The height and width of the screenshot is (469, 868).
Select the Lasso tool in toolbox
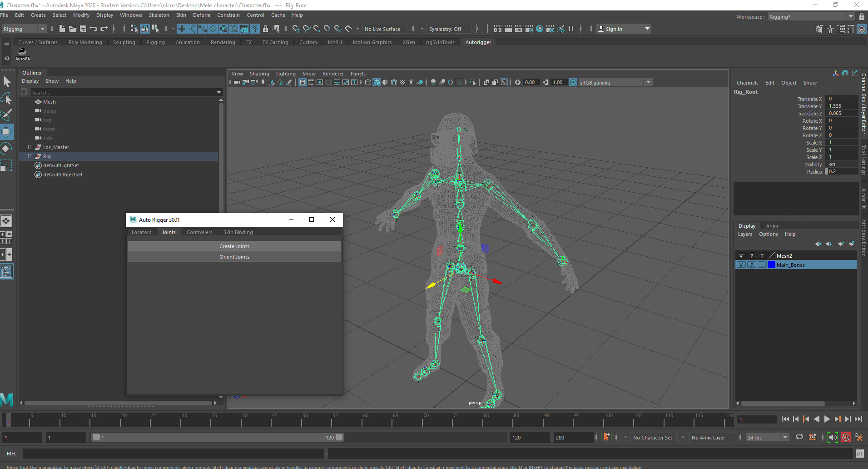click(x=6, y=99)
